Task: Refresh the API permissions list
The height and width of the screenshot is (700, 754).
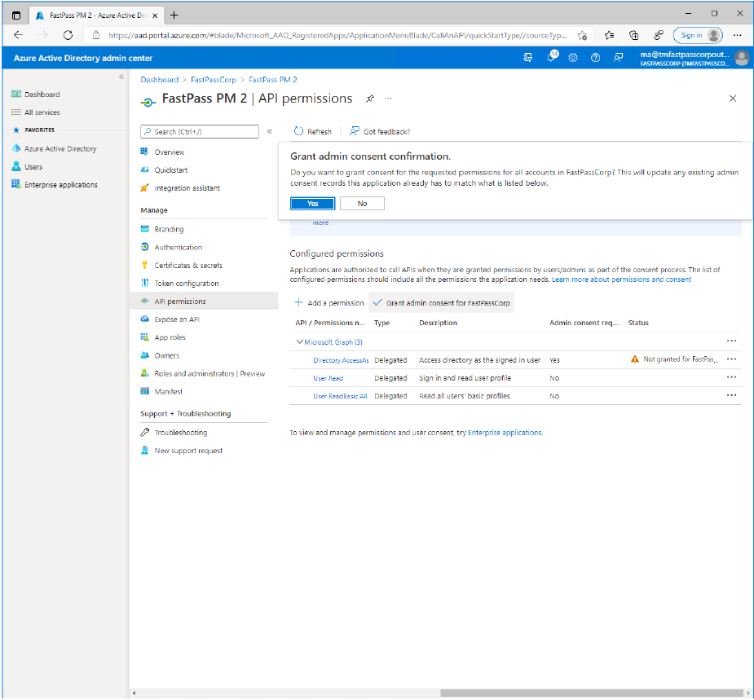Action: tap(312, 131)
